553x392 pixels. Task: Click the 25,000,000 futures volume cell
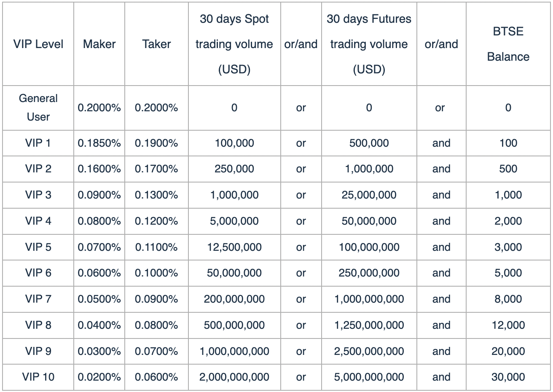(x=369, y=195)
